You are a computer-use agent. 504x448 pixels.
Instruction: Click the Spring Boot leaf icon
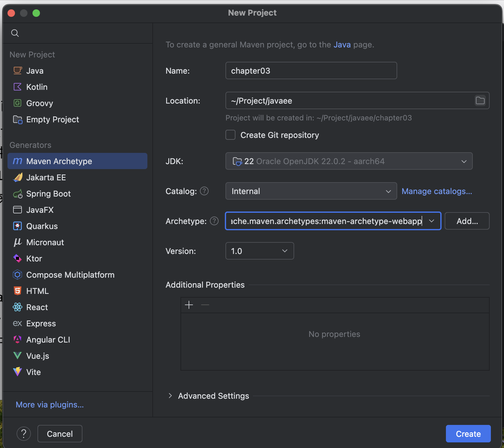pyautogui.click(x=18, y=194)
